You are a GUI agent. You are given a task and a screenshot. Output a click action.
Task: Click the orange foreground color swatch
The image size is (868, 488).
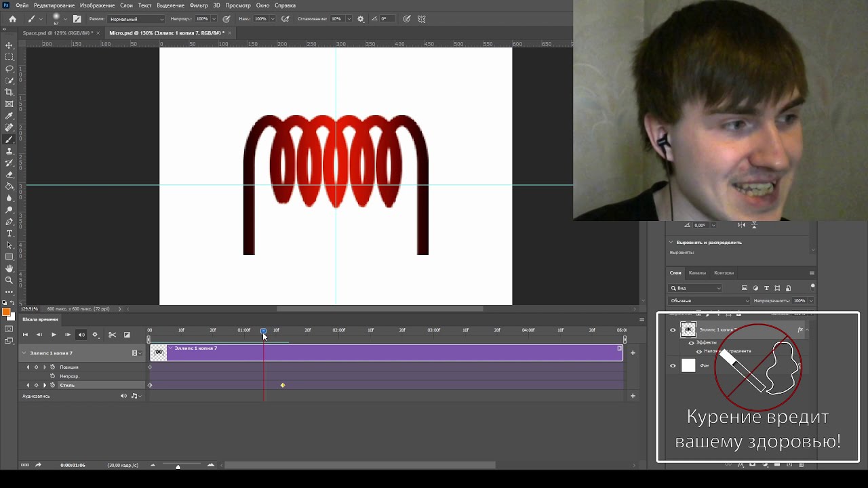(x=6, y=312)
